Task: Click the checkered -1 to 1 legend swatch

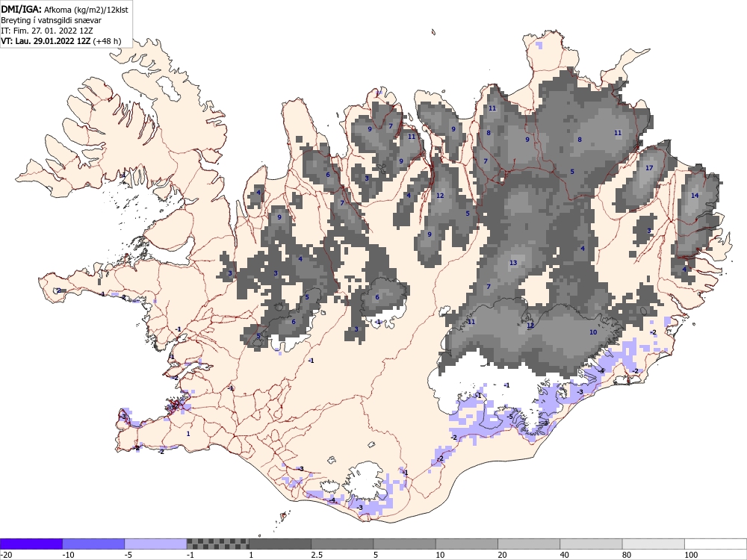Action: tap(217, 544)
